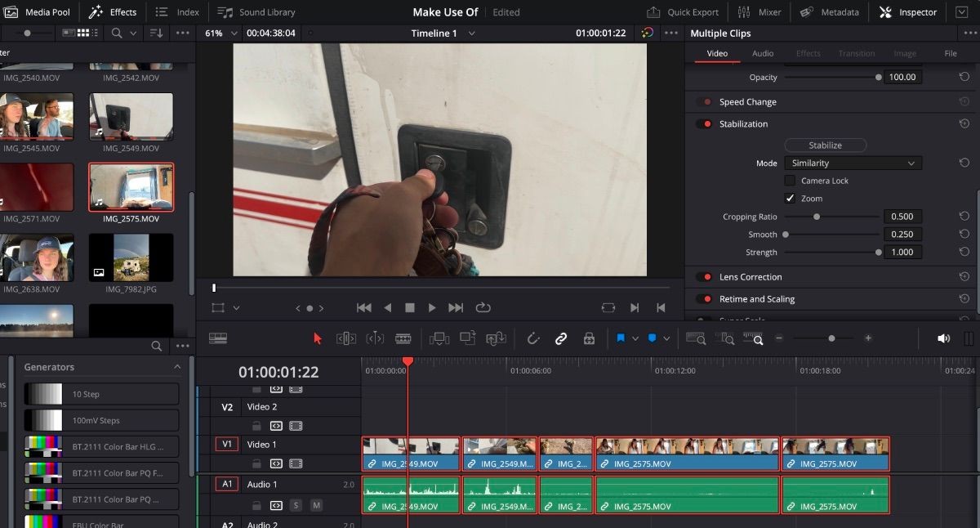980x528 pixels.
Task: Uncheck the Zoom checkbox
Action: [790, 199]
